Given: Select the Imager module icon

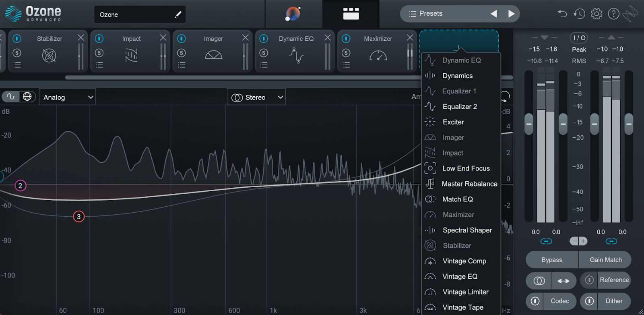Looking at the screenshot, I should (x=213, y=55).
